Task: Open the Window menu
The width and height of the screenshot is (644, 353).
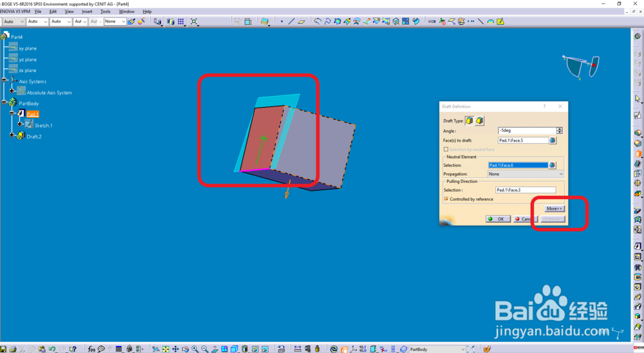Action: point(126,12)
